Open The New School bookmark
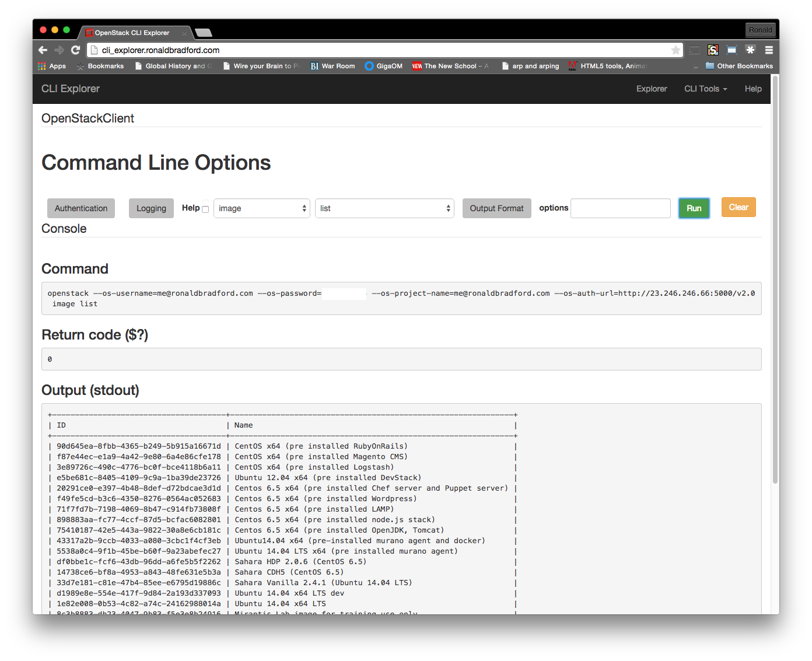The width and height of the screenshot is (812, 661). (450, 66)
